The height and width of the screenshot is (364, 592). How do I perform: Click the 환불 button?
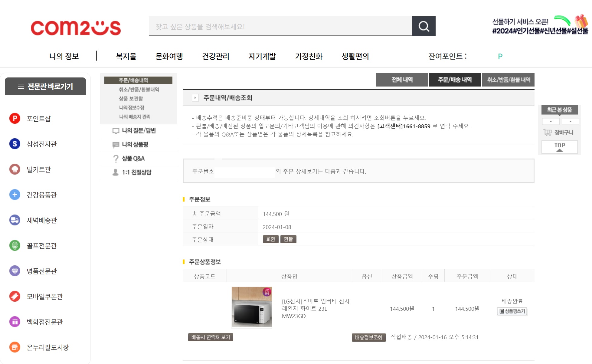click(x=288, y=239)
